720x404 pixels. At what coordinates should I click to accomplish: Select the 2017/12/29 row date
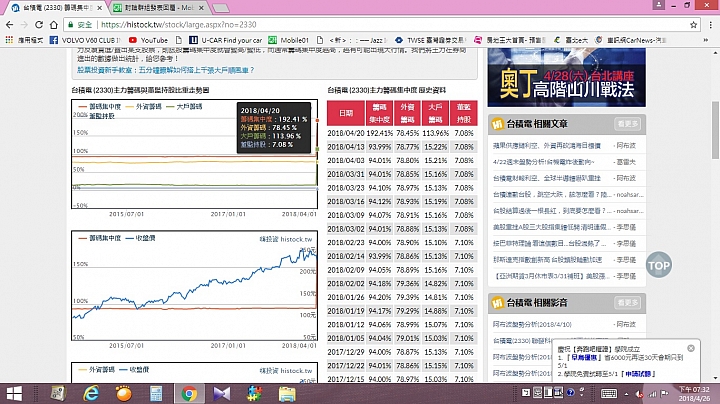pos(346,352)
